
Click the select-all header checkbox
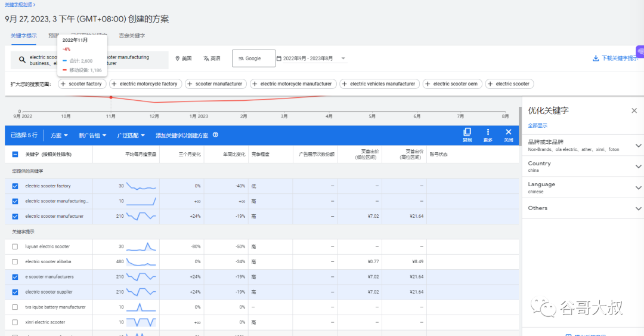[x=15, y=154]
